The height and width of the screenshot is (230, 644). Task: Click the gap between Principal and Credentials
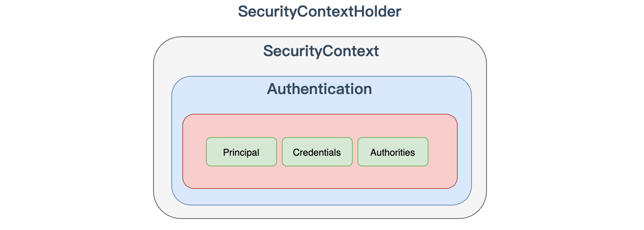tap(279, 152)
